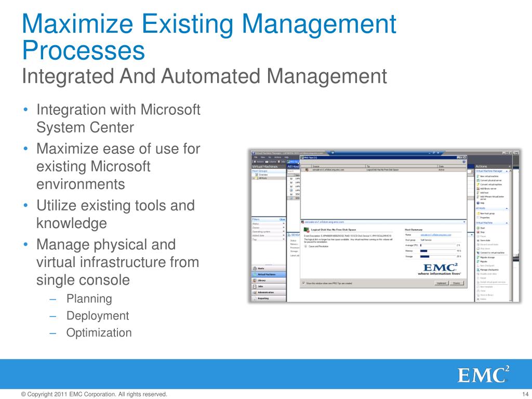Click the PRO Tips toolbar button
This screenshot has width=532, height=399.
click(x=293, y=162)
